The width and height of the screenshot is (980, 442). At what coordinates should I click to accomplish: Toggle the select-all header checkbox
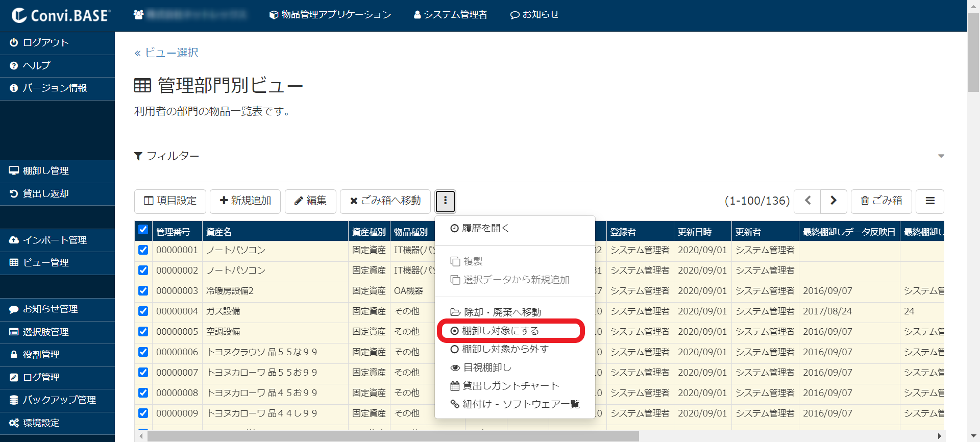pos(143,230)
